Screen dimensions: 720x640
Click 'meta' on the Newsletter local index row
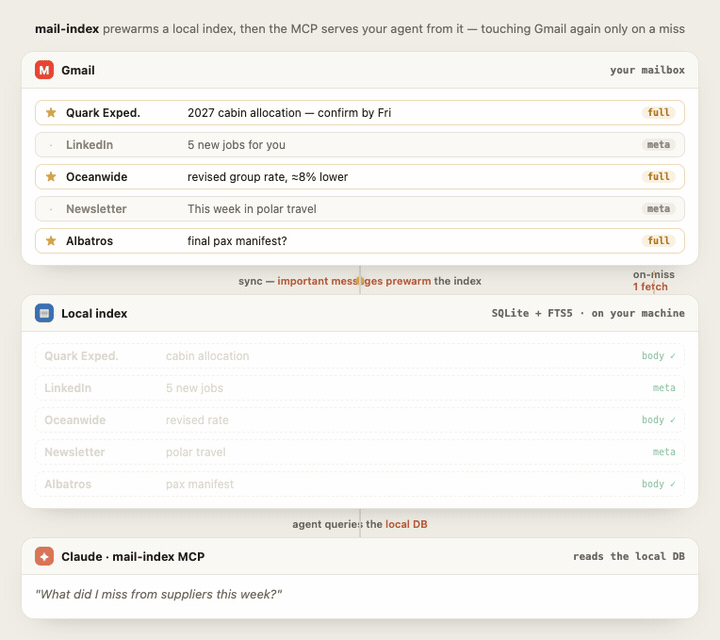(x=664, y=452)
